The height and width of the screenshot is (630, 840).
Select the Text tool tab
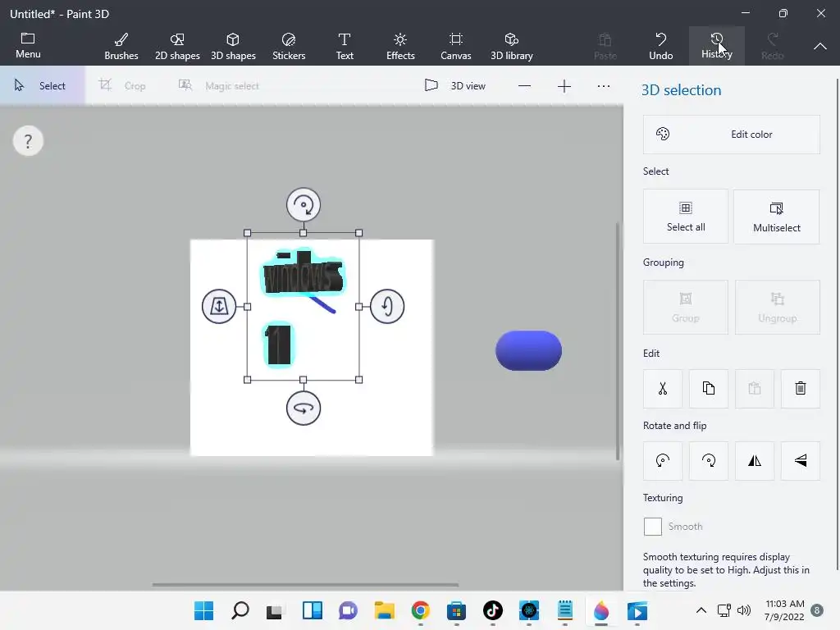click(x=345, y=47)
